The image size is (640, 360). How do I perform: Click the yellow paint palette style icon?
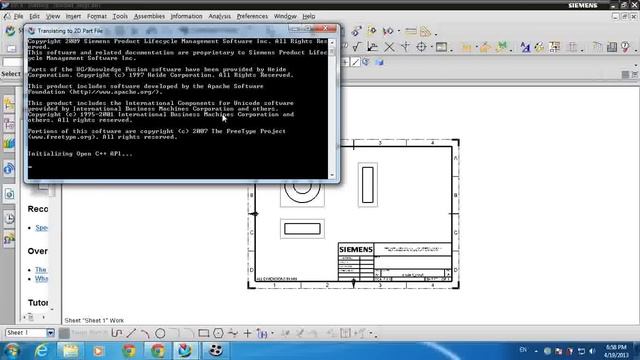click(540, 47)
